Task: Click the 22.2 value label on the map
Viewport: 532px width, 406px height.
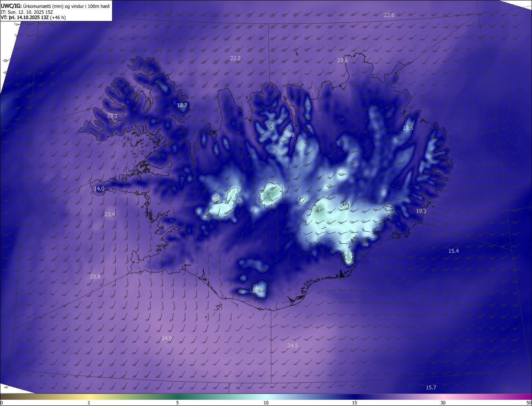Action: tap(235, 59)
